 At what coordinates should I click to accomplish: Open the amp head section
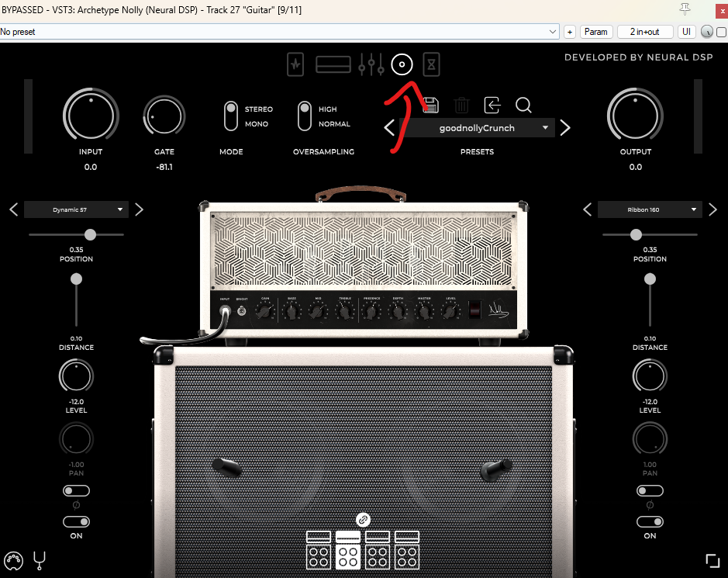(x=333, y=64)
